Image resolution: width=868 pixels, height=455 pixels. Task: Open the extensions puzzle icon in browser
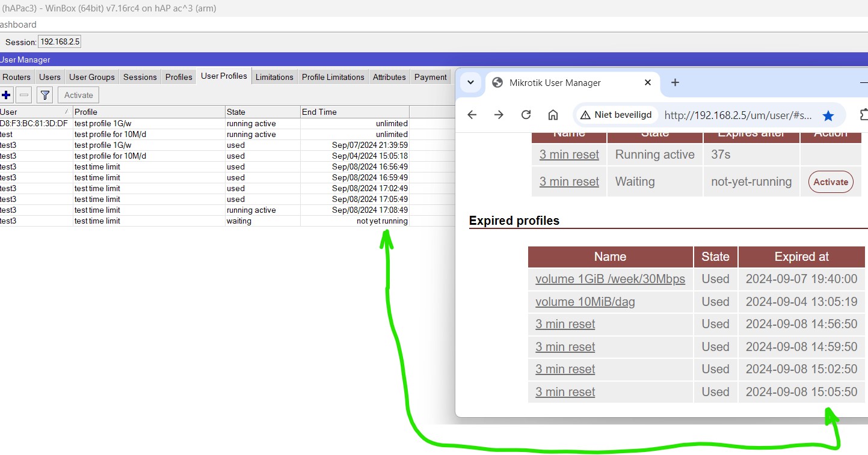tap(864, 115)
